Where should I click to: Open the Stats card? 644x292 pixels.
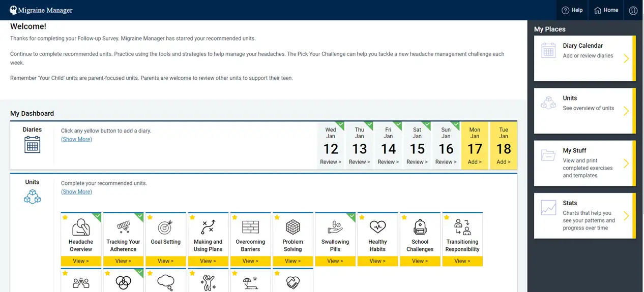[584, 216]
